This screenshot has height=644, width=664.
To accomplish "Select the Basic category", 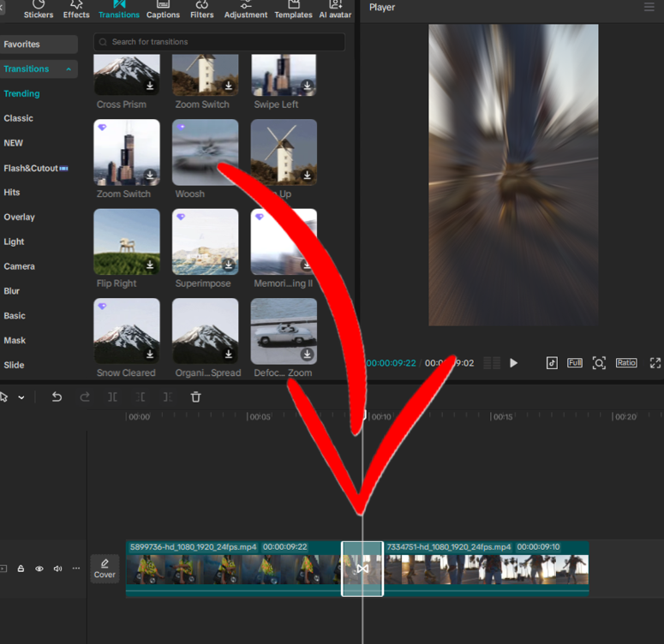I will 15,316.
